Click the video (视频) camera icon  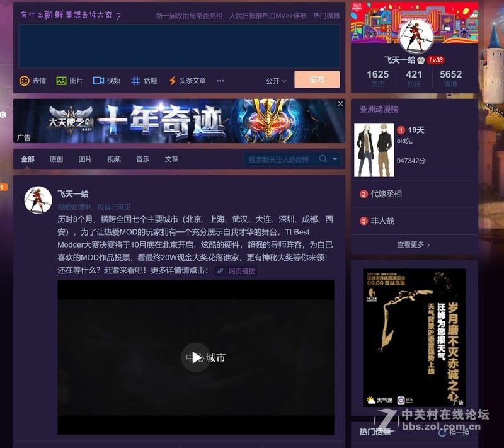(98, 81)
